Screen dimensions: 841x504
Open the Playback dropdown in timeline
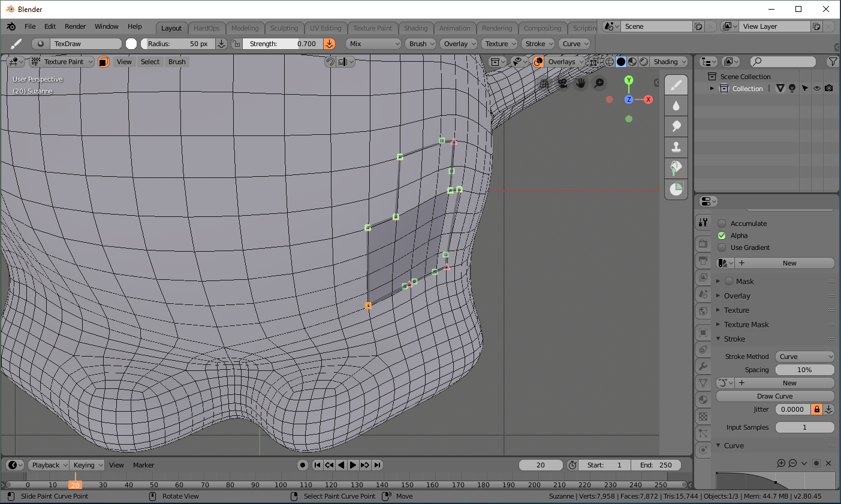click(x=49, y=465)
